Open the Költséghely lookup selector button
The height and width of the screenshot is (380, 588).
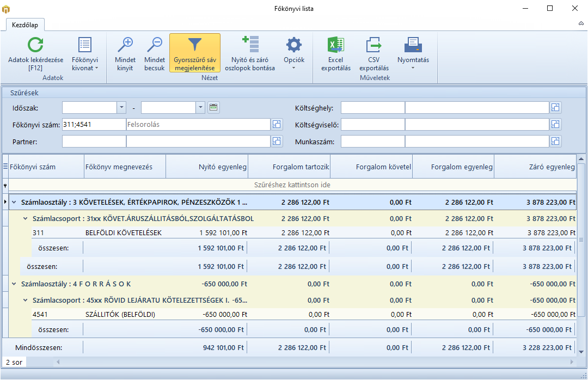click(x=555, y=108)
